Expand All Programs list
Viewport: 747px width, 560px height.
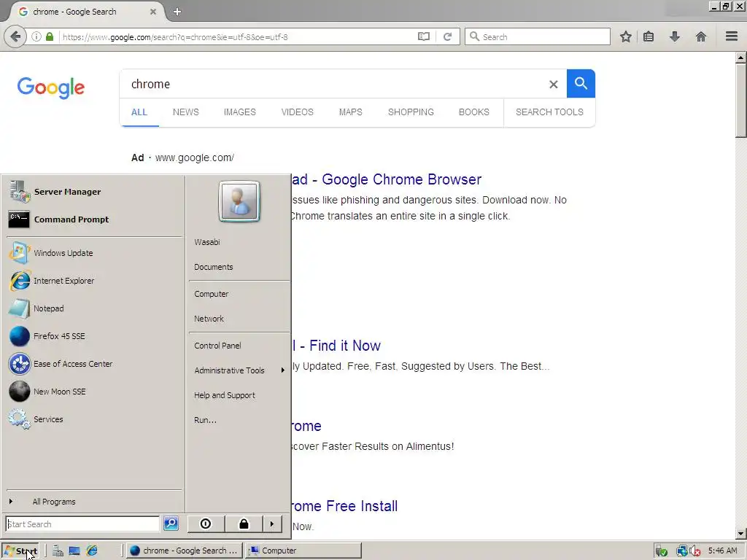click(x=94, y=502)
